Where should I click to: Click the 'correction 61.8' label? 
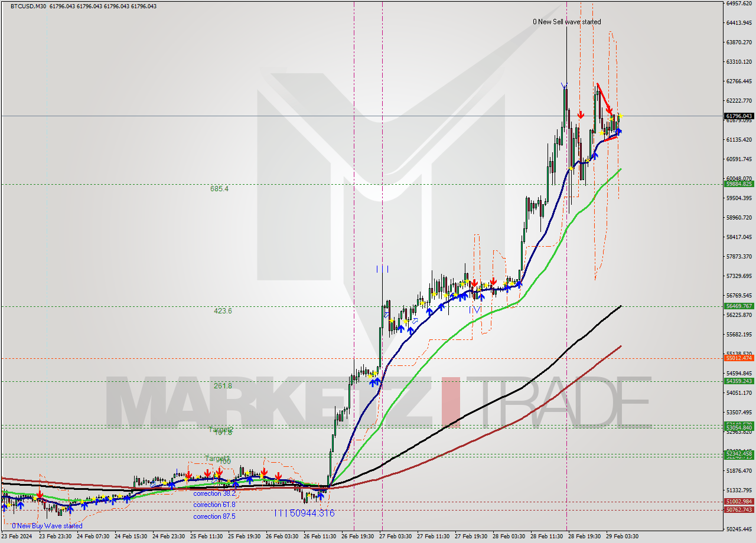click(x=214, y=505)
